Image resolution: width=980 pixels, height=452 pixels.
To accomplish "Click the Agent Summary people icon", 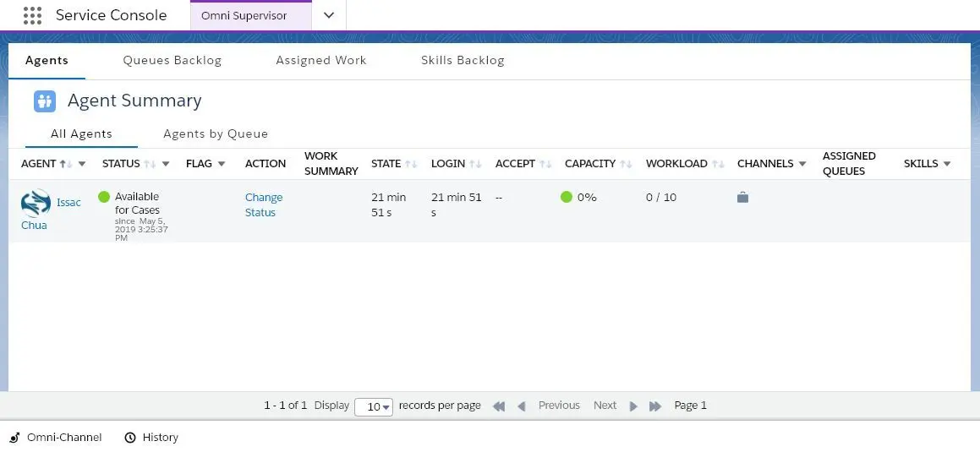I will click(44, 101).
